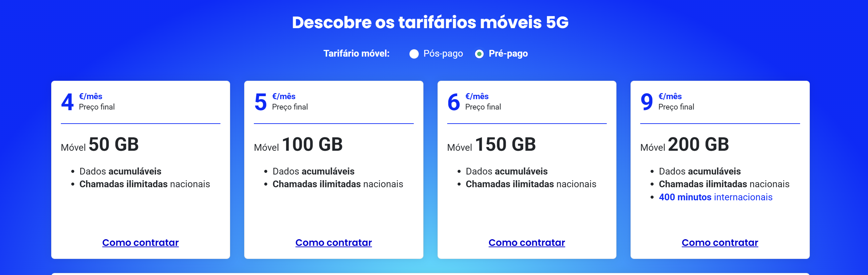Click the Móvel 100 GB heading
The image size is (868, 275).
[x=298, y=145]
